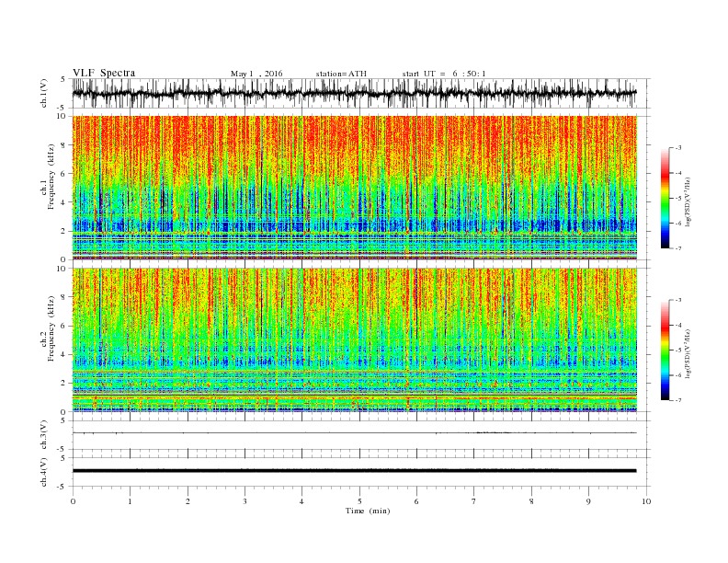
Task: Click the ch.4(V) thick waveform band
Action: point(355,471)
